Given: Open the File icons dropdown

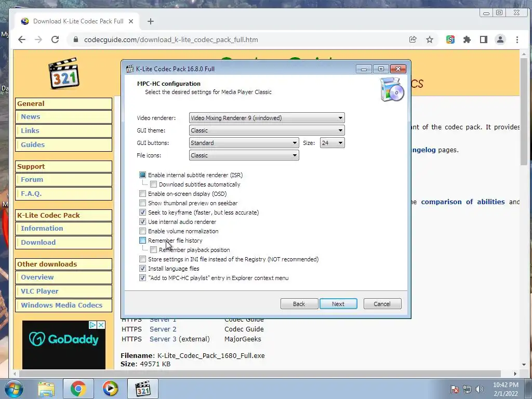Looking at the screenshot, I should click(244, 155).
